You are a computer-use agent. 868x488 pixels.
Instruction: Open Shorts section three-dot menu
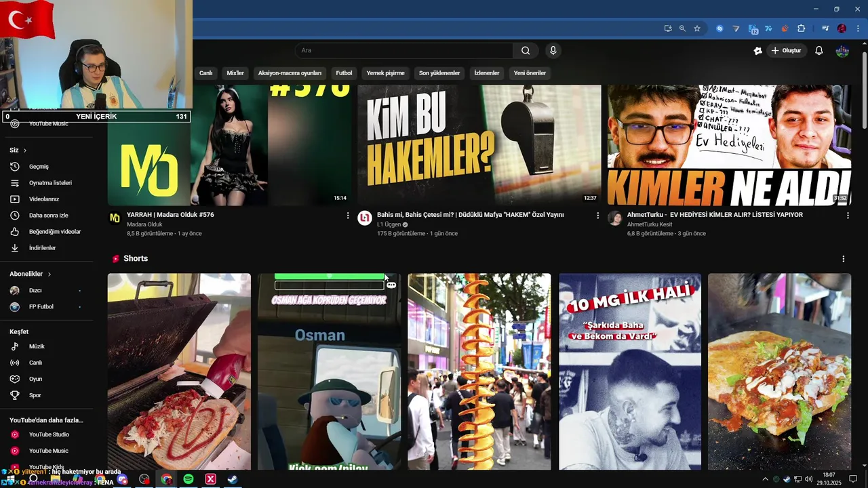(x=844, y=259)
